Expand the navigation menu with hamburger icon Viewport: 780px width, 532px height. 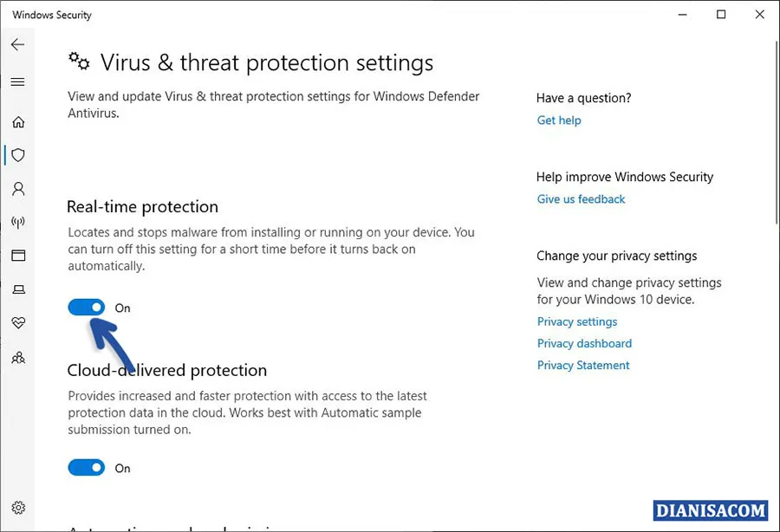click(x=18, y=81)
